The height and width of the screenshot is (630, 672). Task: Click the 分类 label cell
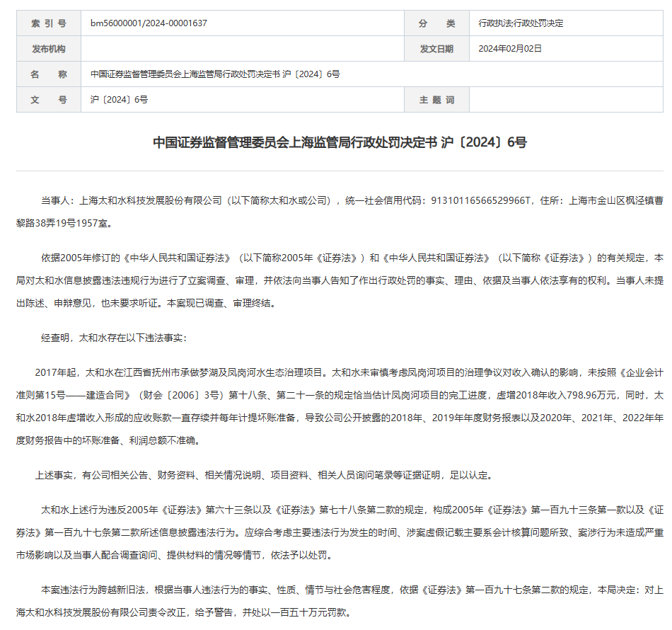[x=436, y=23]
